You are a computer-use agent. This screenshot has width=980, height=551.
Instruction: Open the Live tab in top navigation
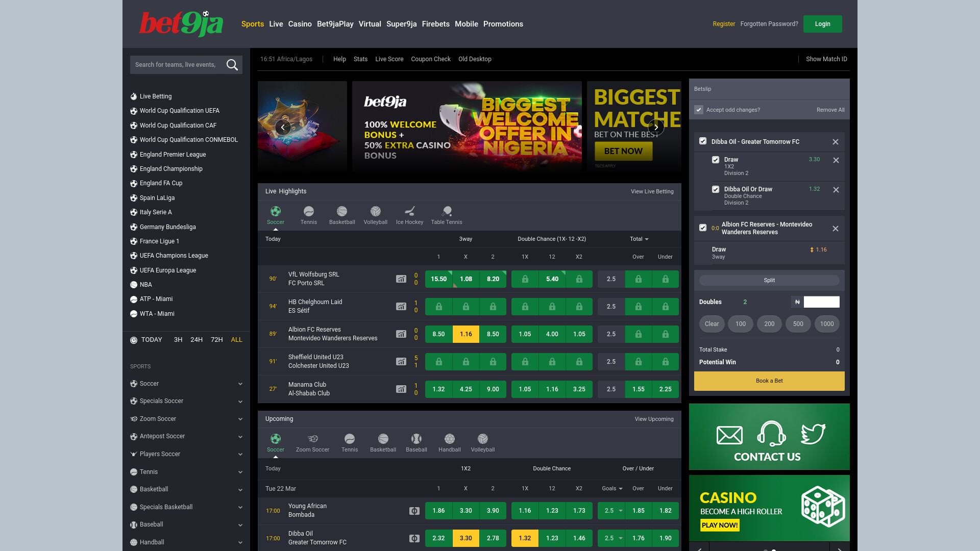[276, 24]
